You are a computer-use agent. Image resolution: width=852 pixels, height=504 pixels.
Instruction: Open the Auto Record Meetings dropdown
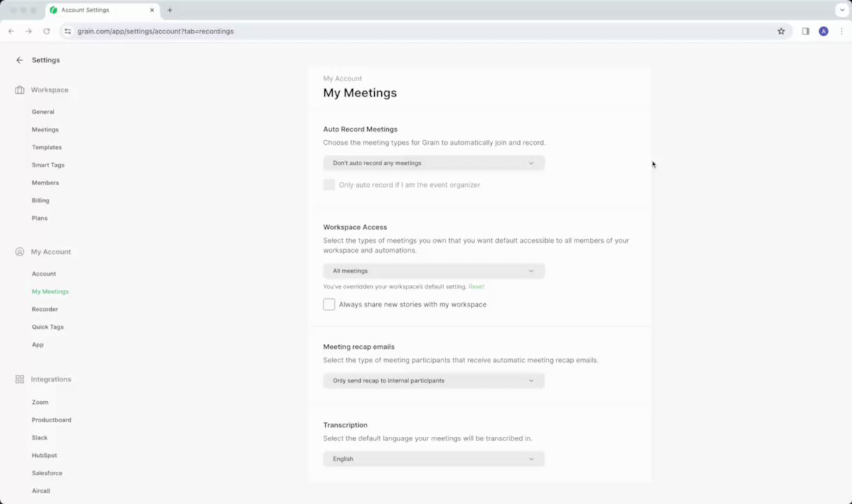point(434,163)
